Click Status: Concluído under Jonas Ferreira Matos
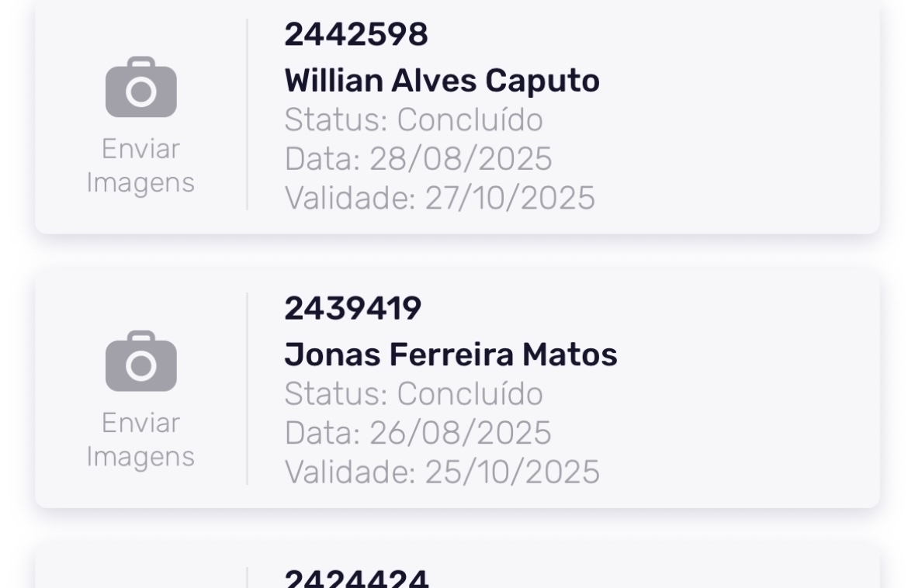 [413, 394]
